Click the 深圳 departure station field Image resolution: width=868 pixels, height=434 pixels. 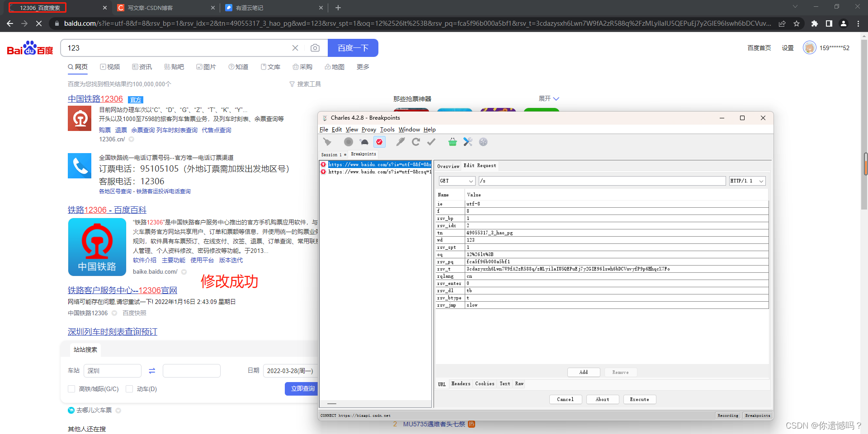[113, 371]
